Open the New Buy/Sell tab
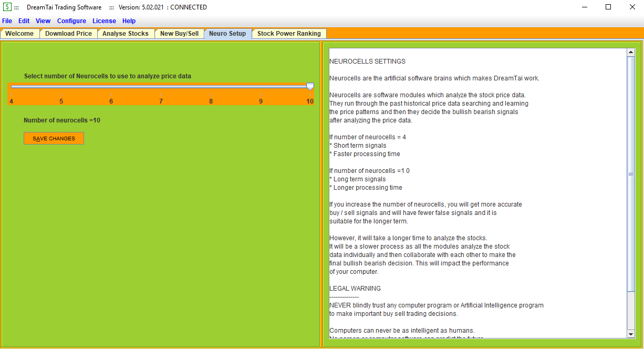This screenshot has height=349, width=644. point(180,34)
